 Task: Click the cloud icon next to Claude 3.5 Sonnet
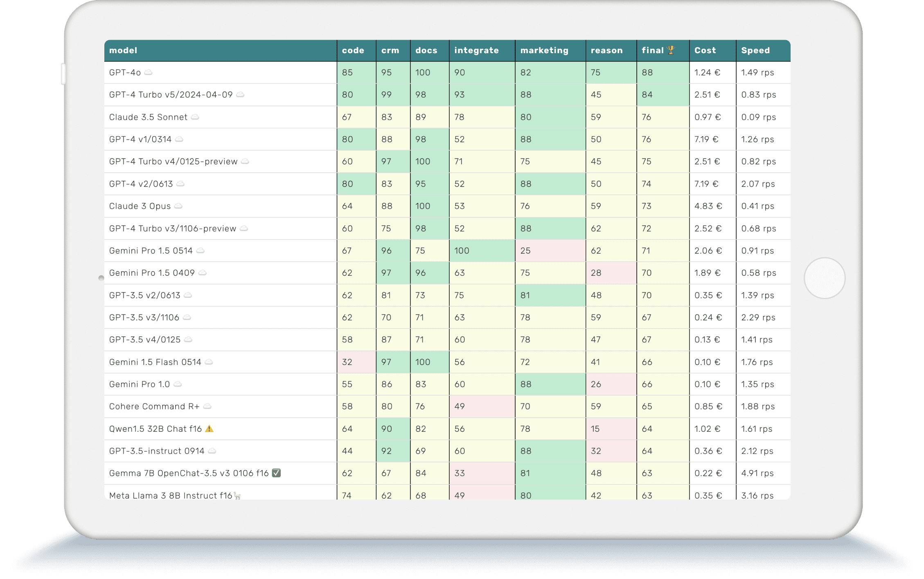(196, 117)
